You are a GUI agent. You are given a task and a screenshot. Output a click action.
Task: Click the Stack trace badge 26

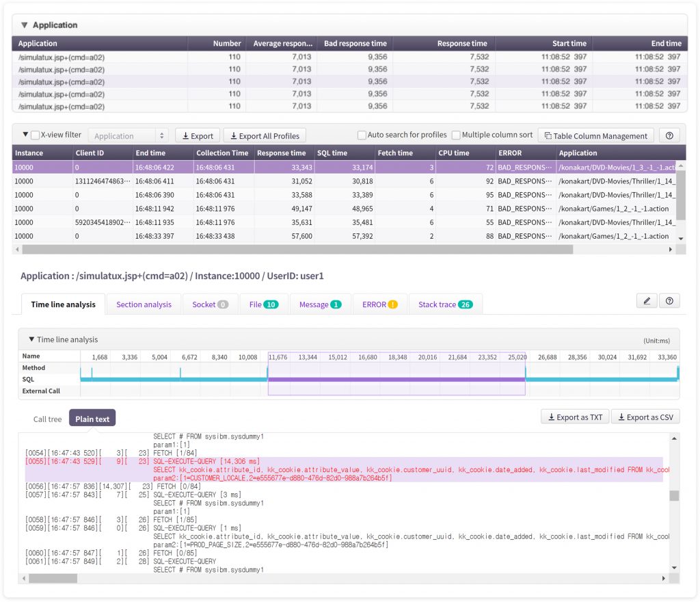pyautogui.click(x=466, y=304)
